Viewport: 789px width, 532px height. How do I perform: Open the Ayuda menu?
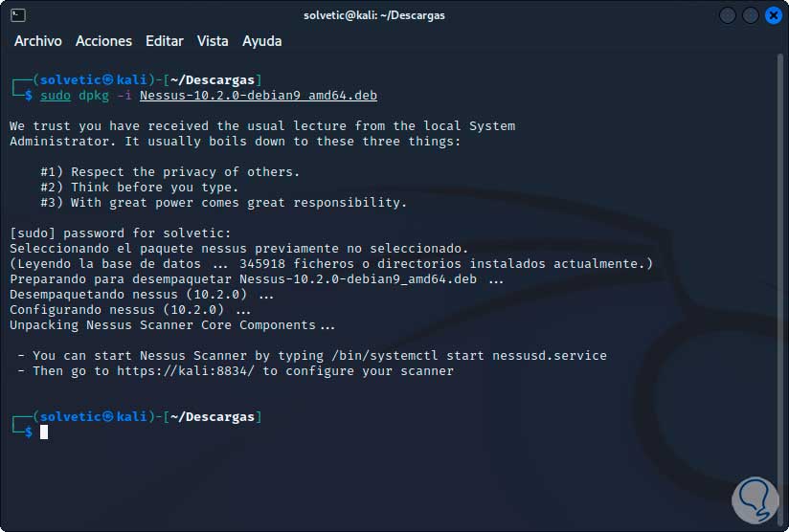(261, 41)
